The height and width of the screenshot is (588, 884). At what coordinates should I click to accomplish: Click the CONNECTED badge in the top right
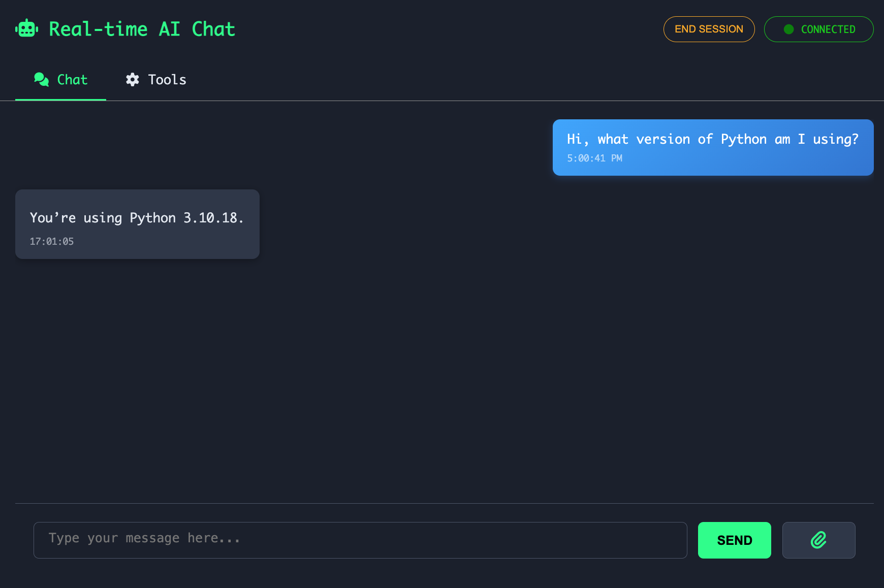coord(818,29)
